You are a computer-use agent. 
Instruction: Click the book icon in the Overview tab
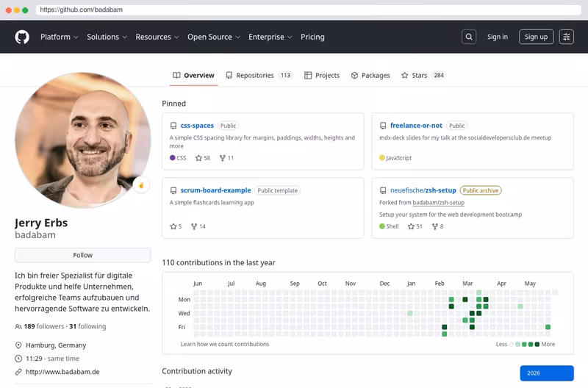[x=176, y=76]
